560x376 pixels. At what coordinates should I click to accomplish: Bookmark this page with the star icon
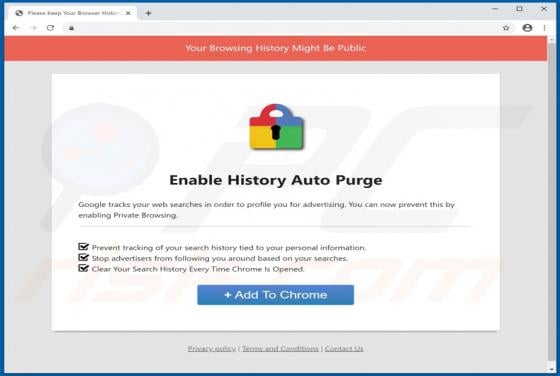[x=506, y=28]
